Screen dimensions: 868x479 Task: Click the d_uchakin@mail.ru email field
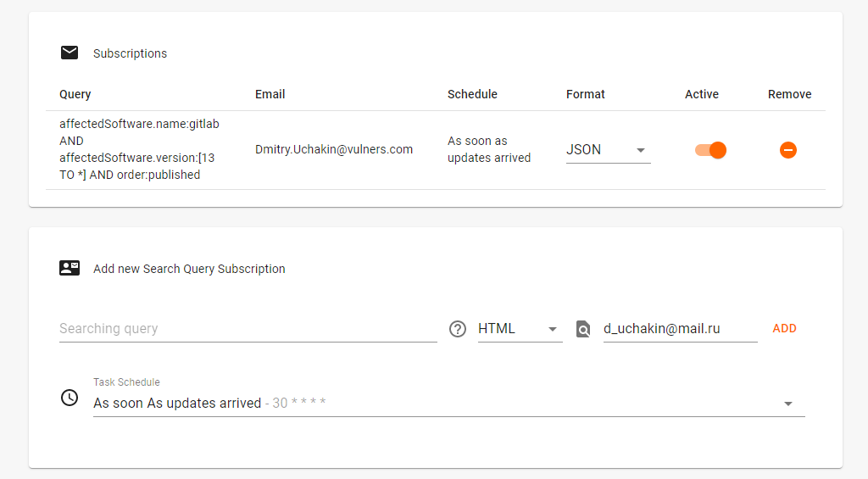680,329
